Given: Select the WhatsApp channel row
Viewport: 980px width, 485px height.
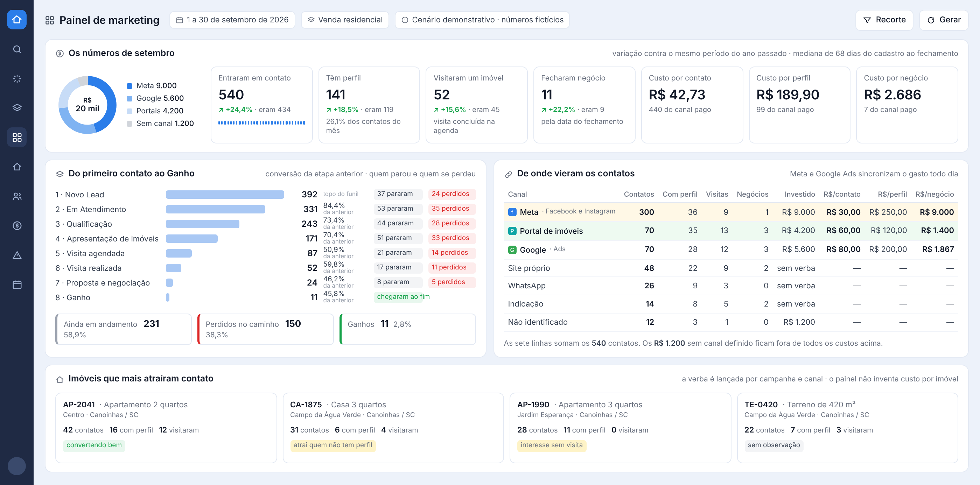Looking at the screenshot, I should (730, 286).
